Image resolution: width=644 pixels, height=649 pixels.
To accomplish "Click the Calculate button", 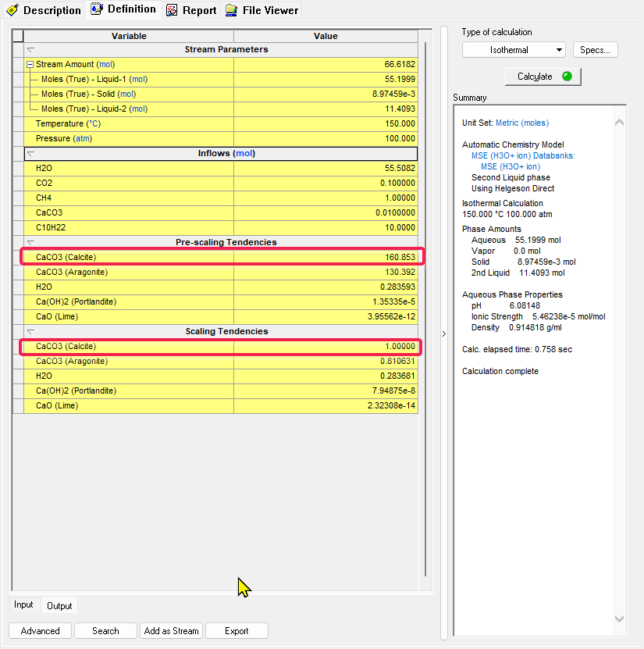I will (x=543, y=77).
